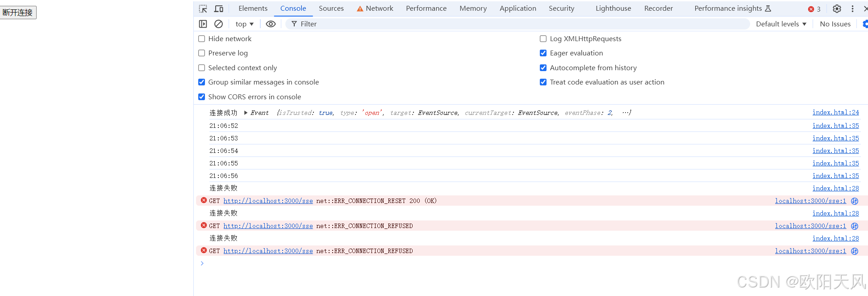Click the initiator icon on ERR_CONNECTION_RESET row
Viewport: 868px width, 296px height.
click(855, 201)
